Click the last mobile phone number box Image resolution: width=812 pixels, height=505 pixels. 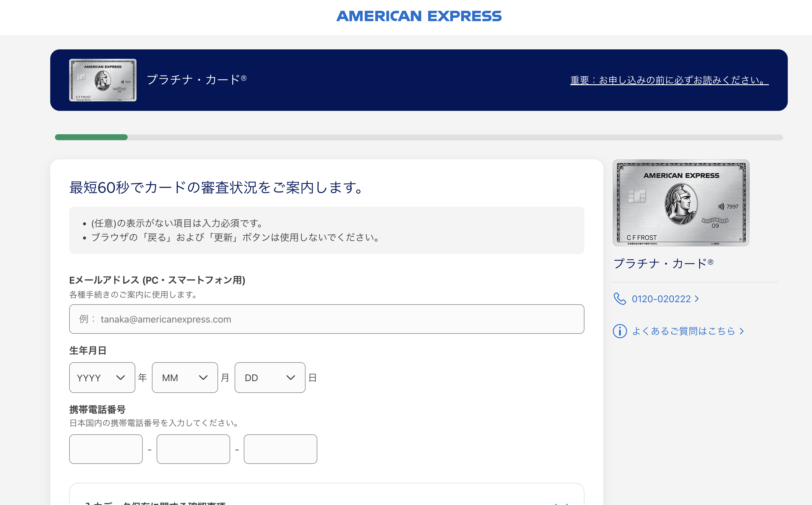[x=280, y=449]
